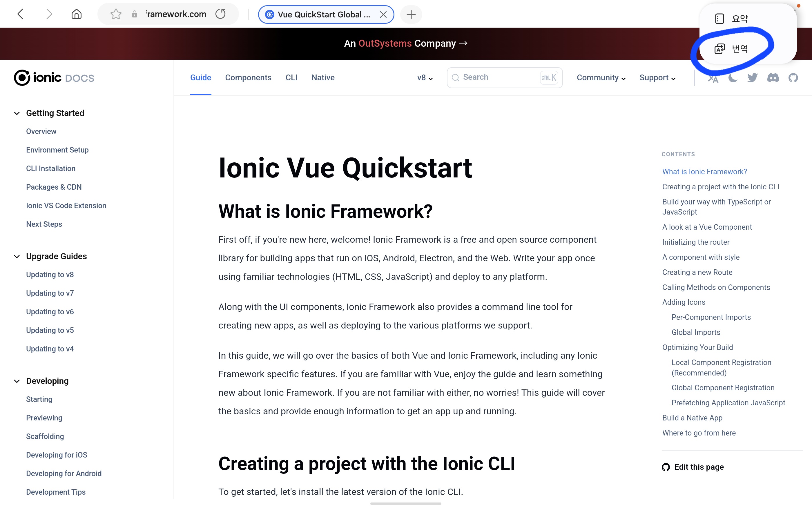Open Developing for iOS page
Viewport: 812px width, 508px height.
click(x=57, y=455)
